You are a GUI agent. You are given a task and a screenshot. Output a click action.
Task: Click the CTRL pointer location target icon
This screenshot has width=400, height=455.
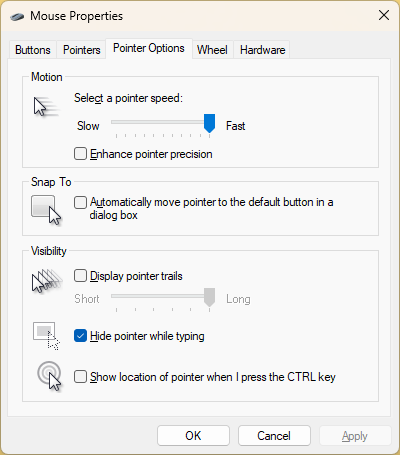coord(49,376)
